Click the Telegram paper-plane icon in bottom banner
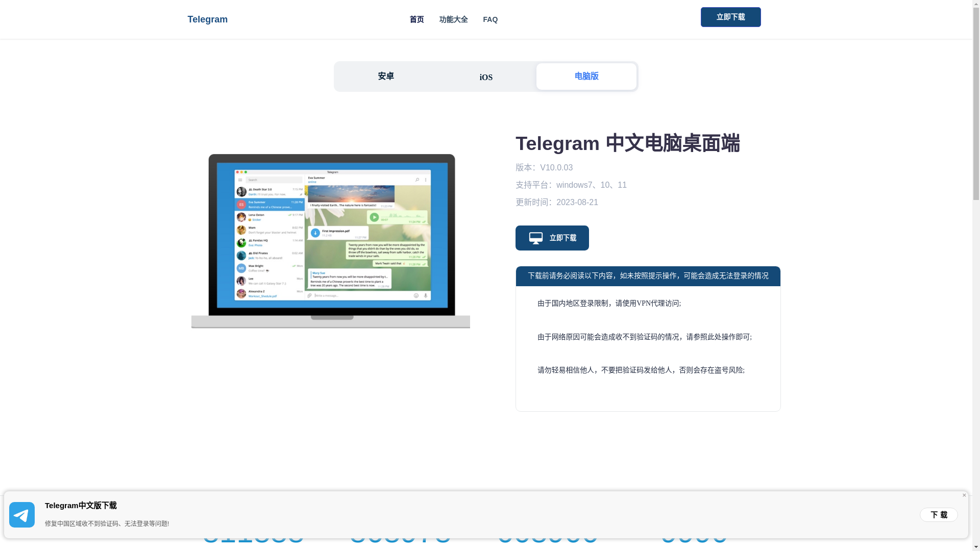 [22, 515]
